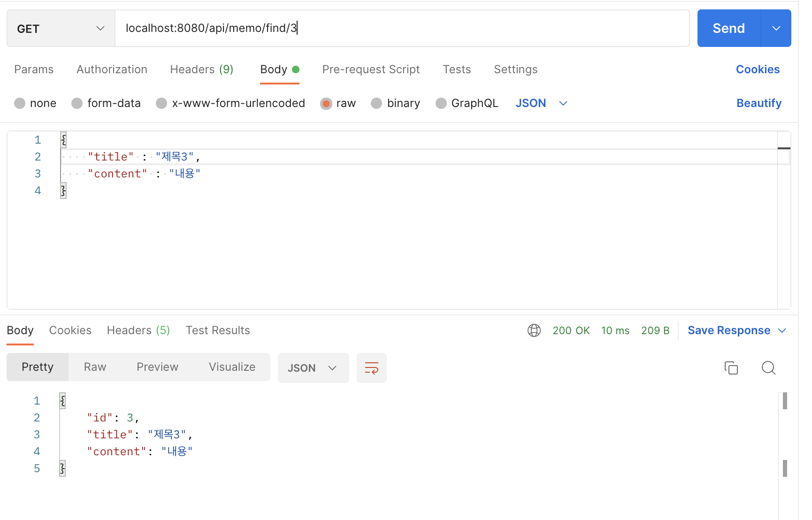812x520 pixels.
Task: Open the Visualize response view
Action: point(232,367)
